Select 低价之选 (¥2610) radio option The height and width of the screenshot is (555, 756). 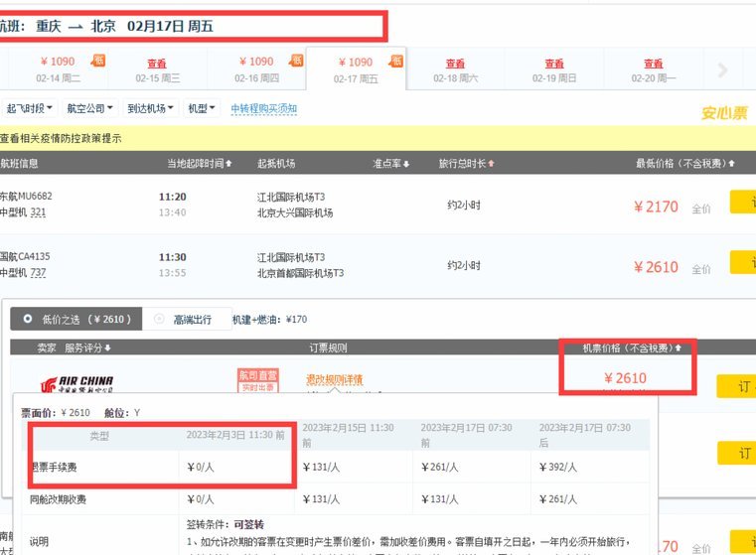click(76, 319)
